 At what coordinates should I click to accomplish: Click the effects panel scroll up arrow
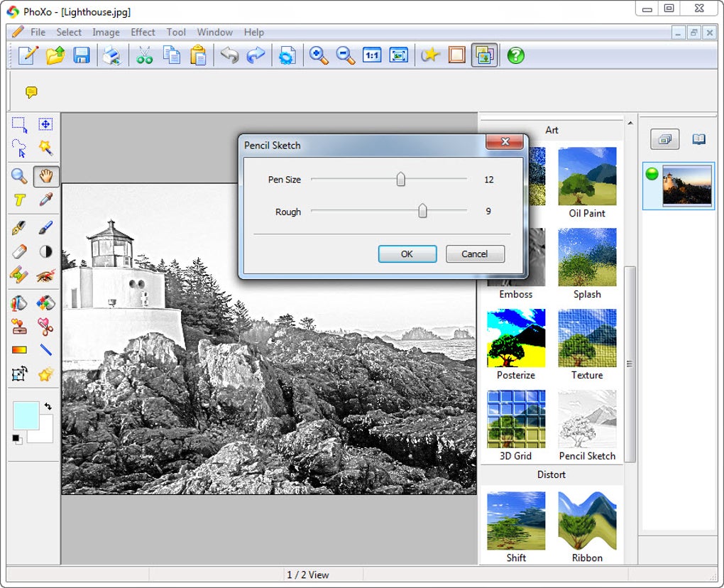(x=630, y=123)
